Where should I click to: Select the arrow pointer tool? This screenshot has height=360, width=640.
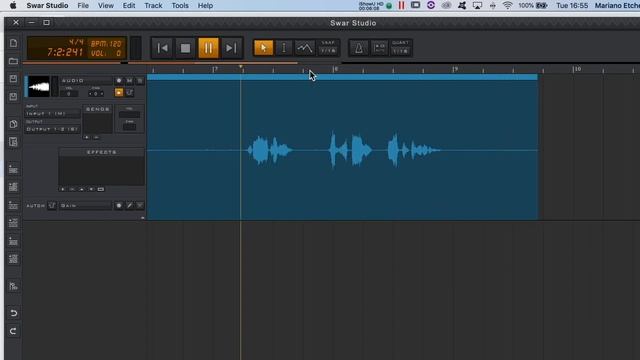[263, 48]
